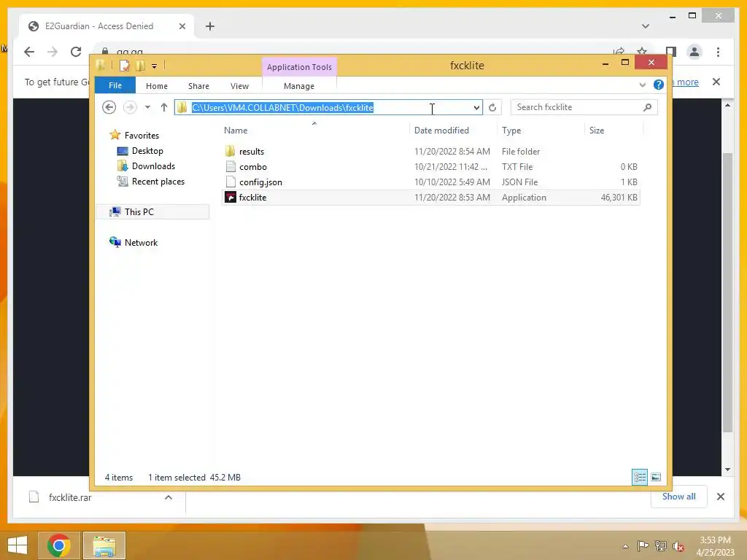Sort by Date modified column header
Screen dimensions: 747x560
point(441,131)
